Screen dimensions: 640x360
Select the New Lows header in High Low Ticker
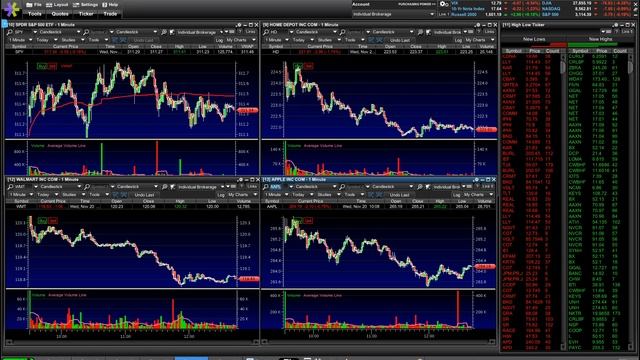[534, 39]
